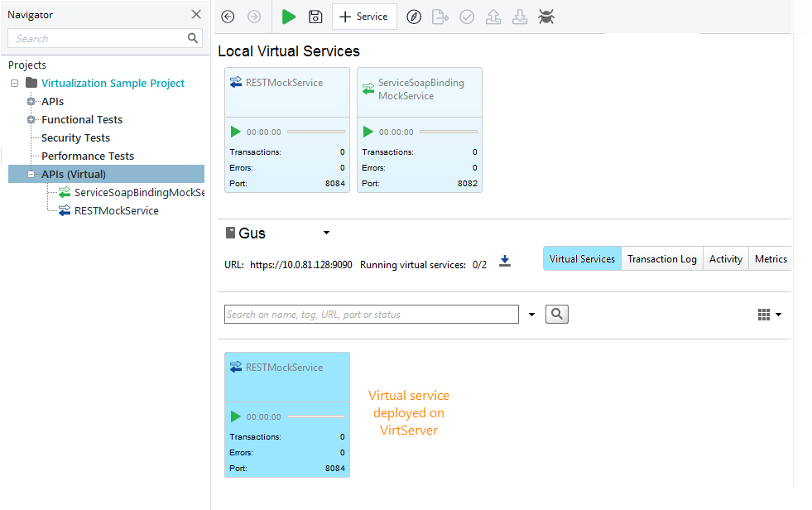This screenshot has height=510, width=812.
Task: Click the Deploy upload icon in the toolbar
Action: (x=493, y=17)
